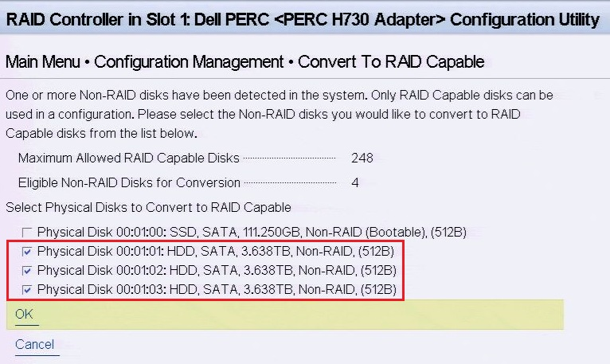Click the Non-RAID disks detected description paragraph
Image resolution: width=610 pixels, height=364 pixels.
pyautogui.click(x=279, y=114)
